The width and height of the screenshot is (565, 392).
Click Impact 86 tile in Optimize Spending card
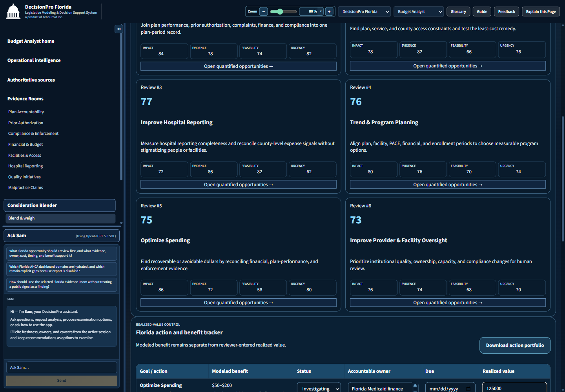click(164, 287)
